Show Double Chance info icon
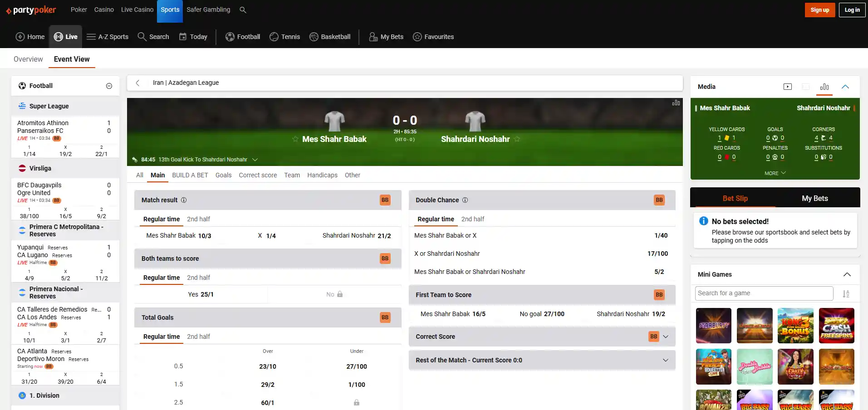The image size is (868, 410). click(x=465, y=200)
